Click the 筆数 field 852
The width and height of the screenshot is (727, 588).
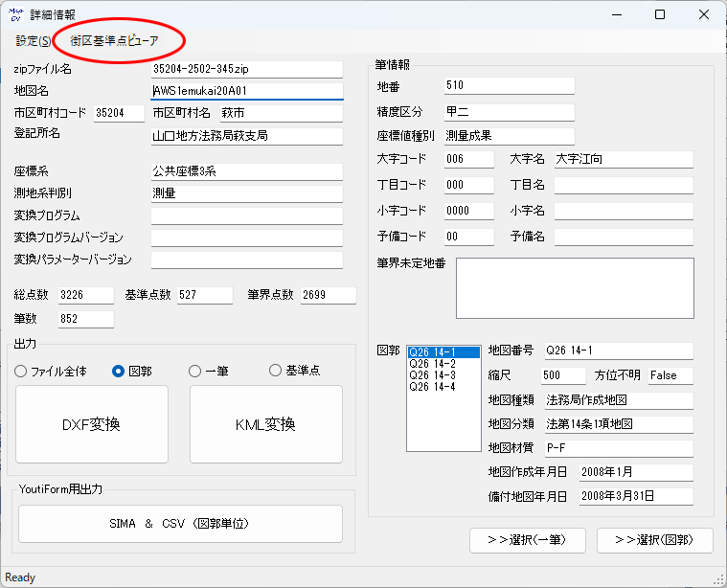click(86, 319)
